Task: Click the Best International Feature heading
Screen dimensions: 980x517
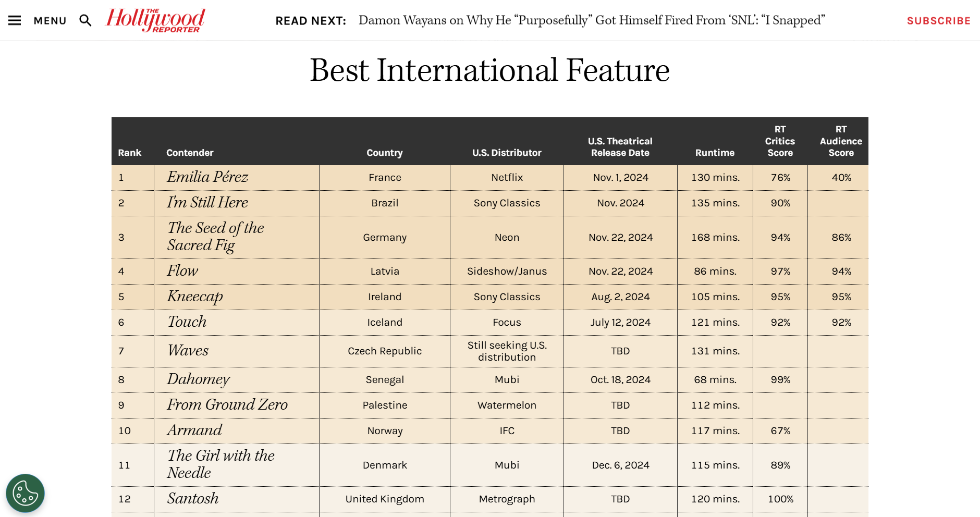Action: 489,70
